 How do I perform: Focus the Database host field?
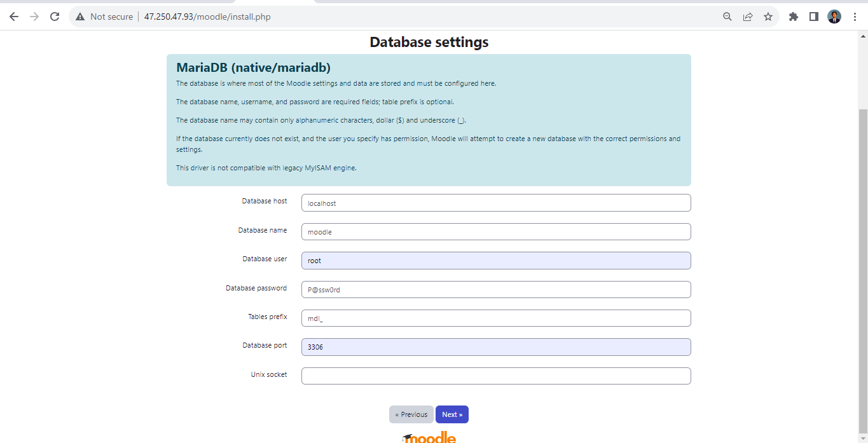(496, 203)
